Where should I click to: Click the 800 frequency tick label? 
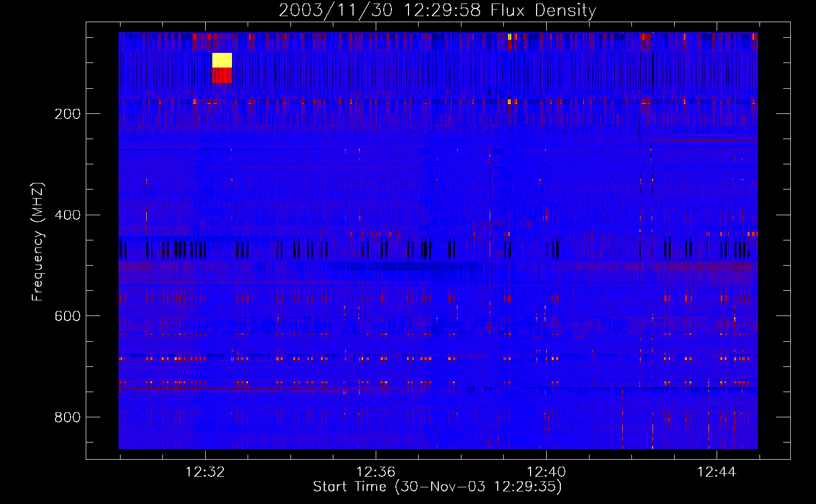(x=68, y=417)
